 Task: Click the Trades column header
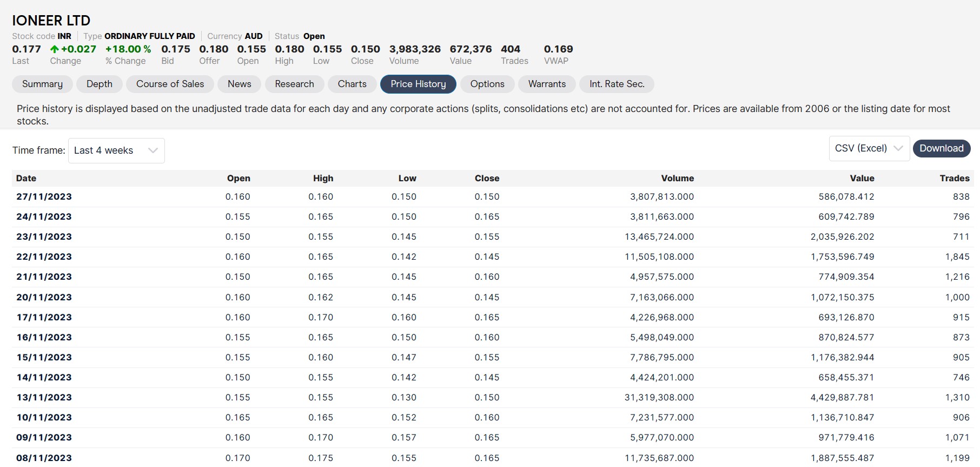[x=955, y=178]
